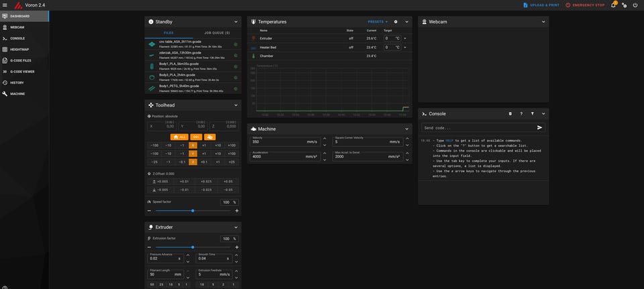Click Upload & Print
The image size is (644, 289).
[x=541, y=5]
